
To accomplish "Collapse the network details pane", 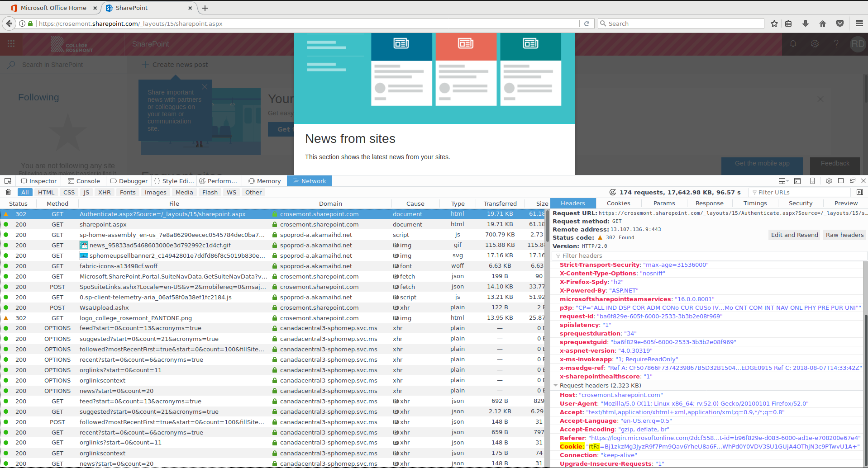I will [x=860, y=192].
